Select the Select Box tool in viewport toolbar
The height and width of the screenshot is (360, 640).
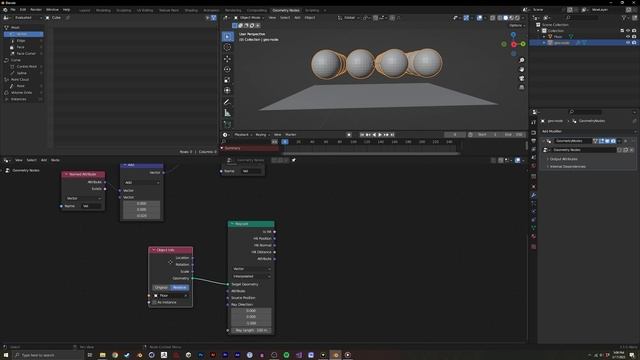click(227, 37)
